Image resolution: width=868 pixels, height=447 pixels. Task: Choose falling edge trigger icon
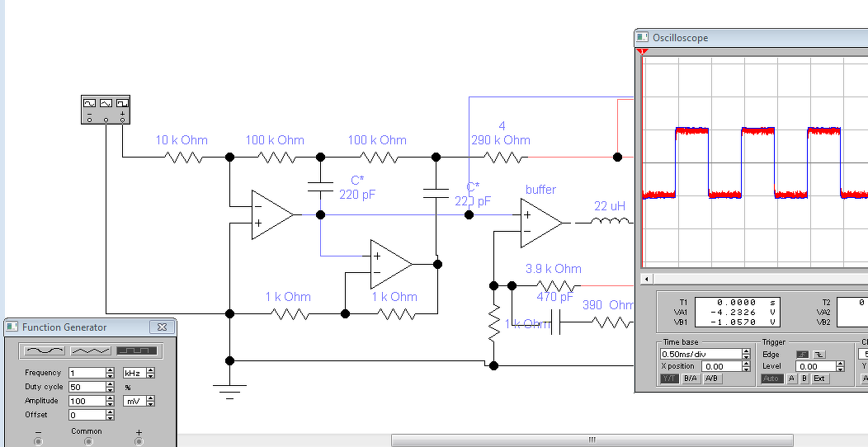pyautogui.click(x=818, y=355)
